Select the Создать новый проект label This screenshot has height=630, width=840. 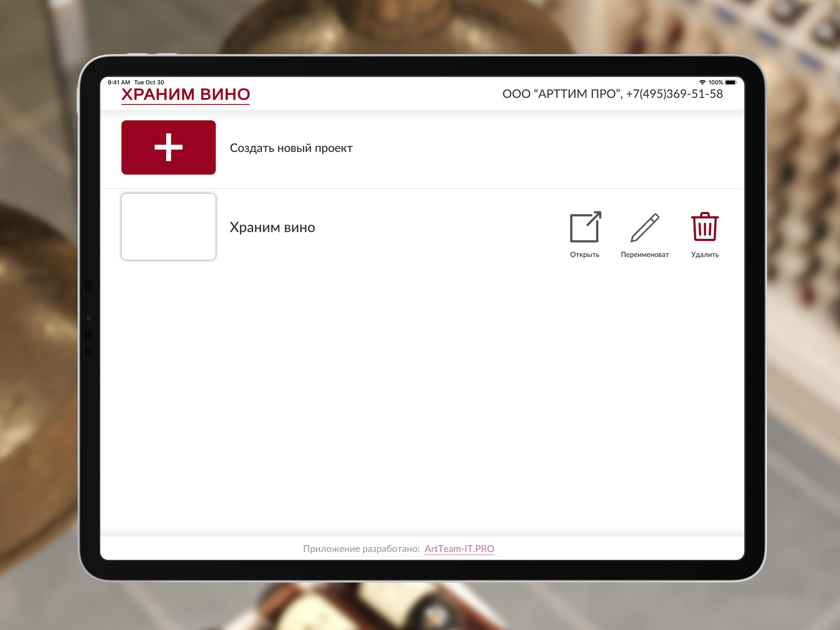click(291, 148)
